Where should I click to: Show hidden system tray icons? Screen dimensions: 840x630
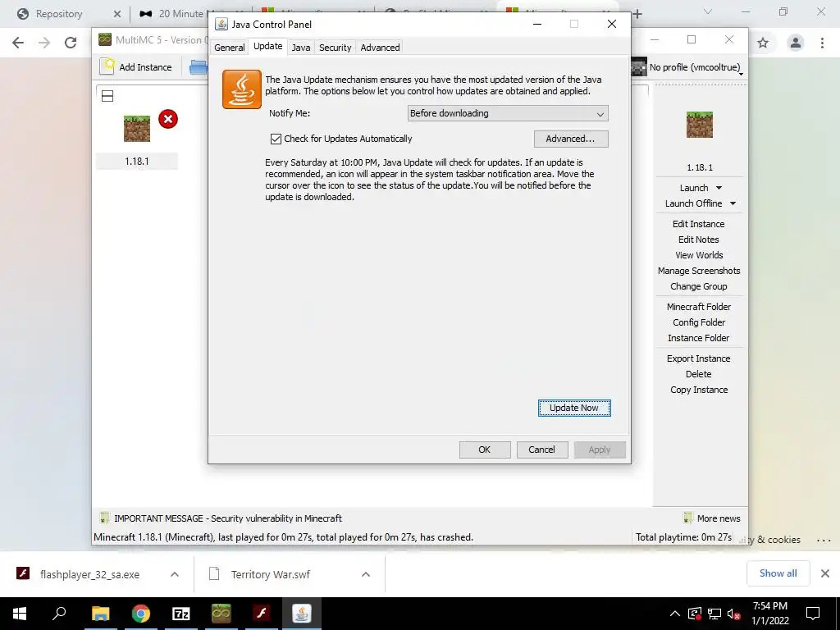[x=675, y=614]
